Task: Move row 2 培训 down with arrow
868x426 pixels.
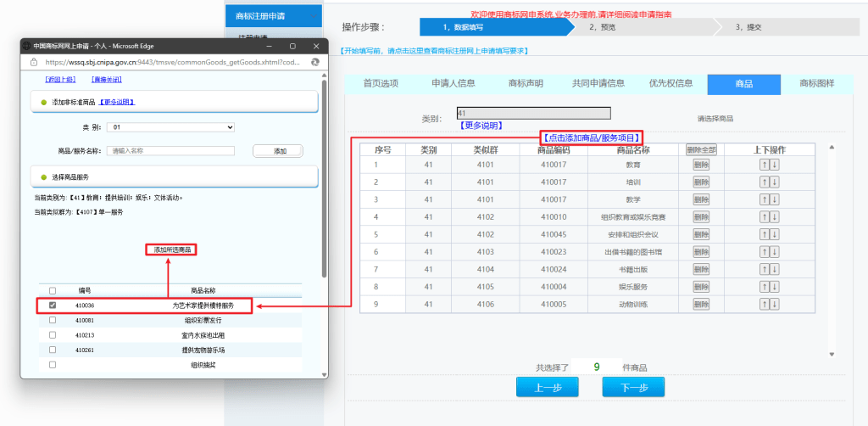Action: [x=775, y=182]
